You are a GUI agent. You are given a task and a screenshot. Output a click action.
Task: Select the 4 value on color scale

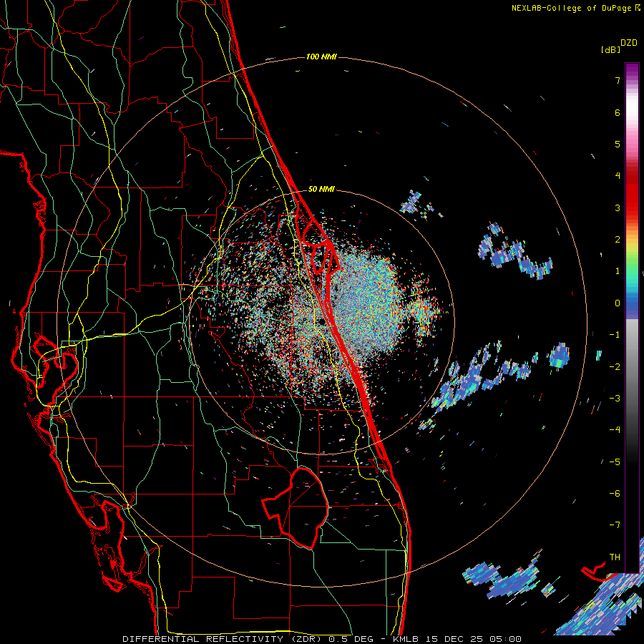pyautogui.click(x=618, y=176)
